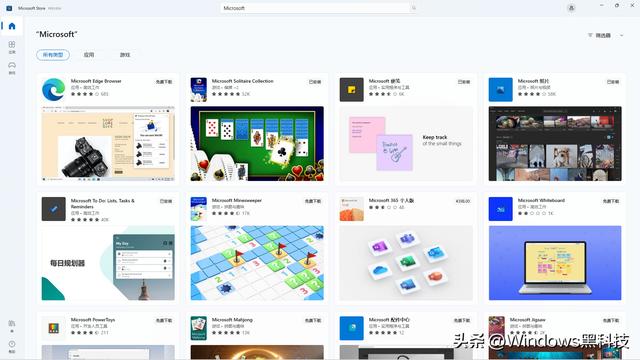Click the 'Microsoft Solitaire Collection' title text
Screen dimensions: 640x360
click(x=242, y=81)
